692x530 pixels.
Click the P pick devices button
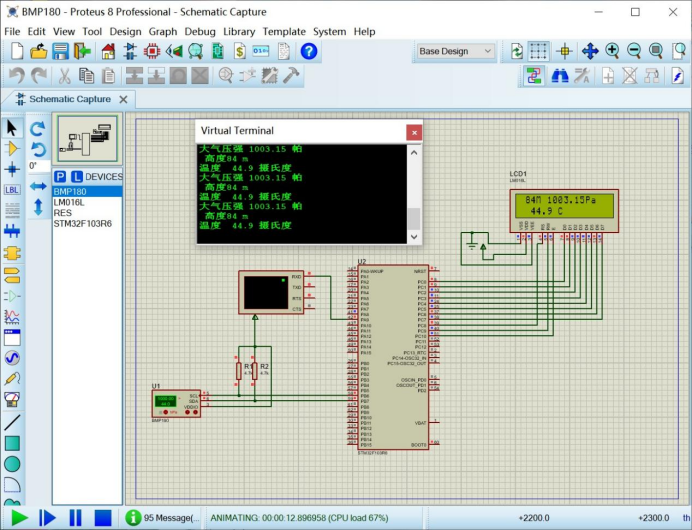(x=60, y=177)
